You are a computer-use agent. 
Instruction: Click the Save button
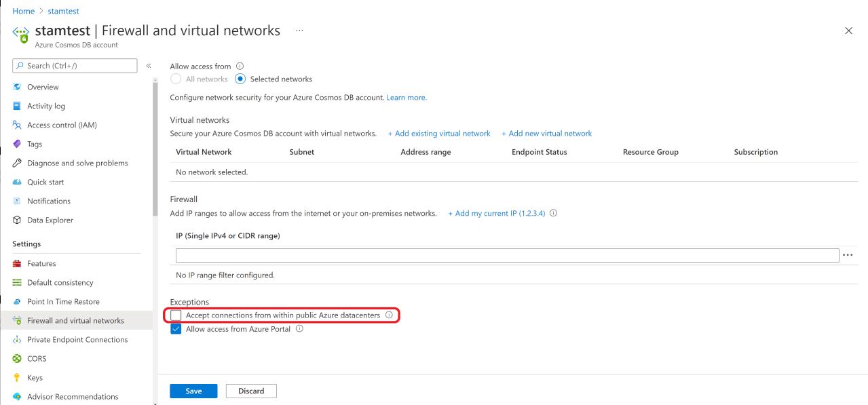(193, 391)
